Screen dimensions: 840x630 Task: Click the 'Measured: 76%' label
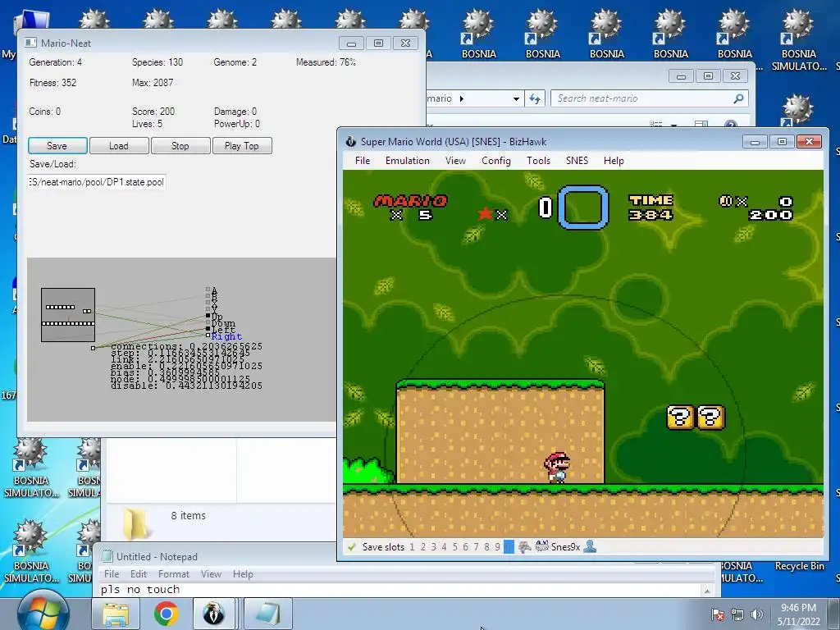point(326,62)
